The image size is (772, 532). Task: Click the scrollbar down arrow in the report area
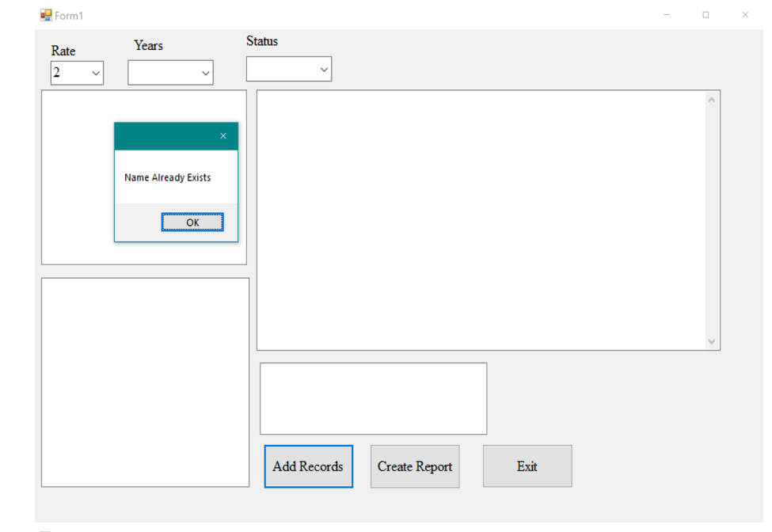711,340
